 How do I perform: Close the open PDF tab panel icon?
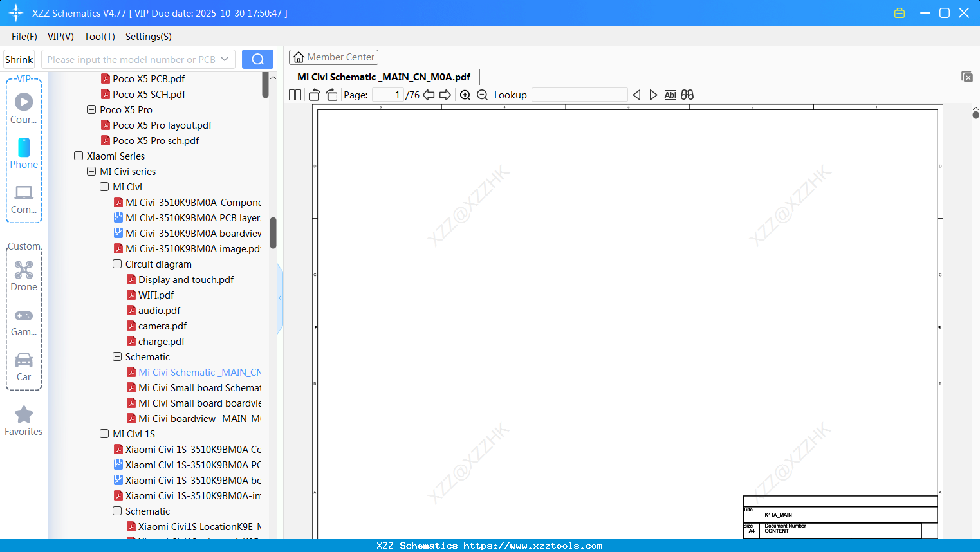click(967, 77)
